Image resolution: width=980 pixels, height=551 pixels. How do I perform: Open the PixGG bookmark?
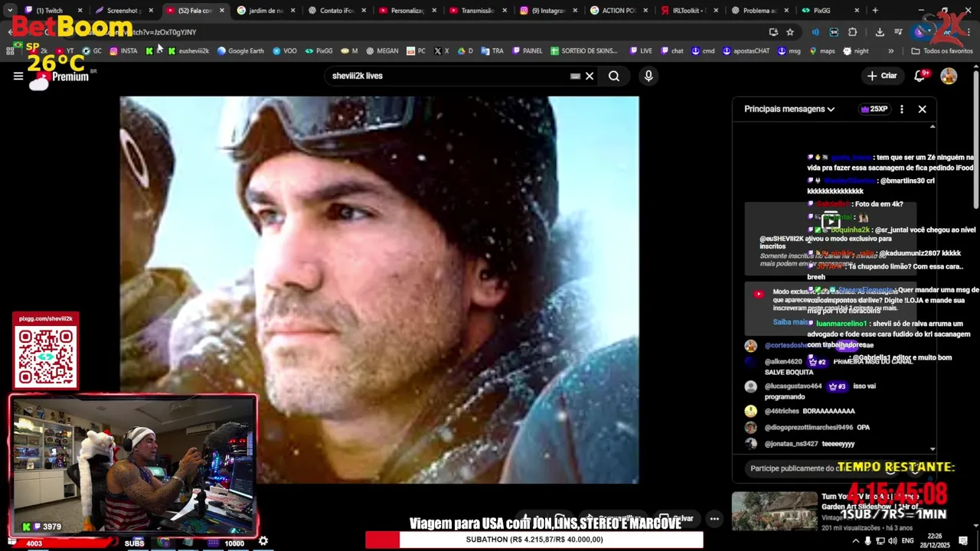pyautogui.click(x=318, y=51)
